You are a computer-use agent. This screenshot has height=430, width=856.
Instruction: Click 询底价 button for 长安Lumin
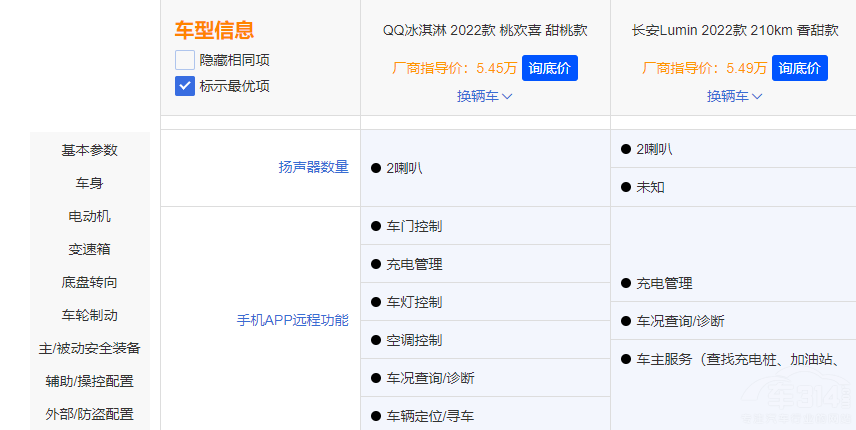799,68
